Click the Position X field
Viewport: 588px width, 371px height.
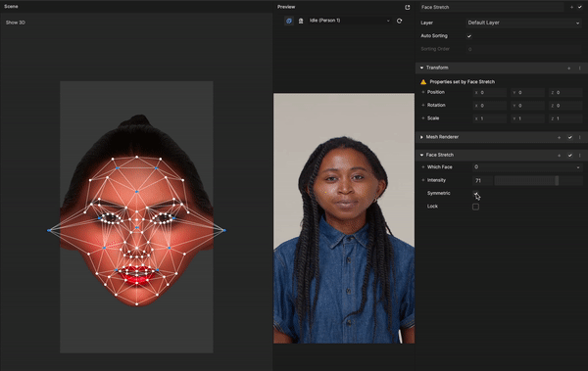(490, 93)
